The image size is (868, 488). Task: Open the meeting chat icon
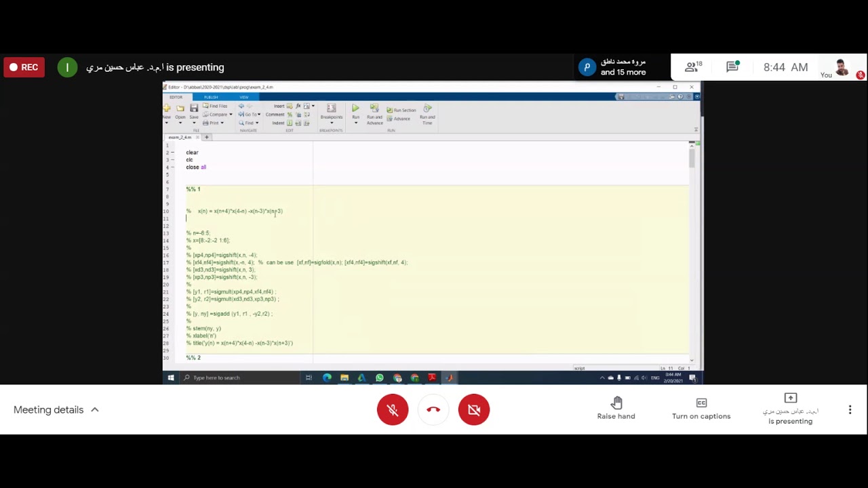click(732, 67)
